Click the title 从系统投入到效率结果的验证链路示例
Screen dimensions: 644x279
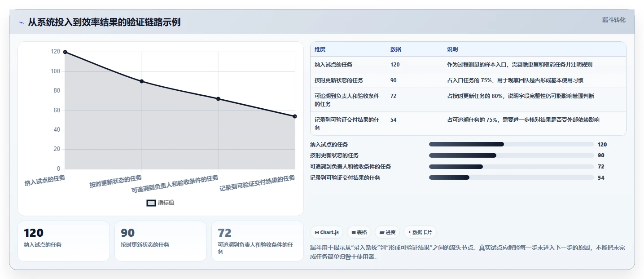pos(104,22)
